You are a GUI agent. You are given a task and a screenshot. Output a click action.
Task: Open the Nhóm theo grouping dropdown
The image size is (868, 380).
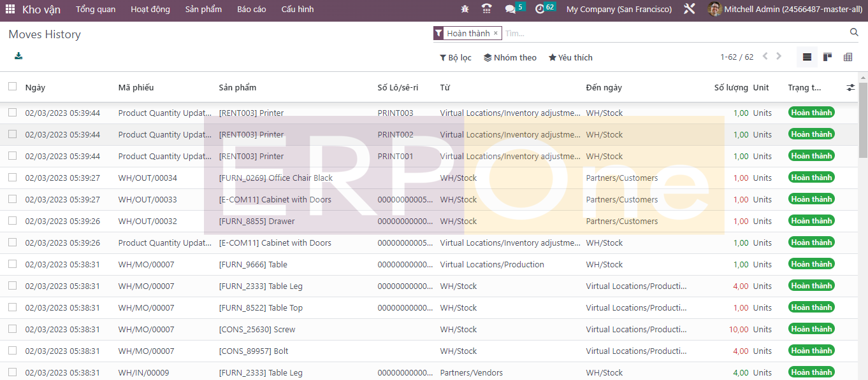coord(510,57)
